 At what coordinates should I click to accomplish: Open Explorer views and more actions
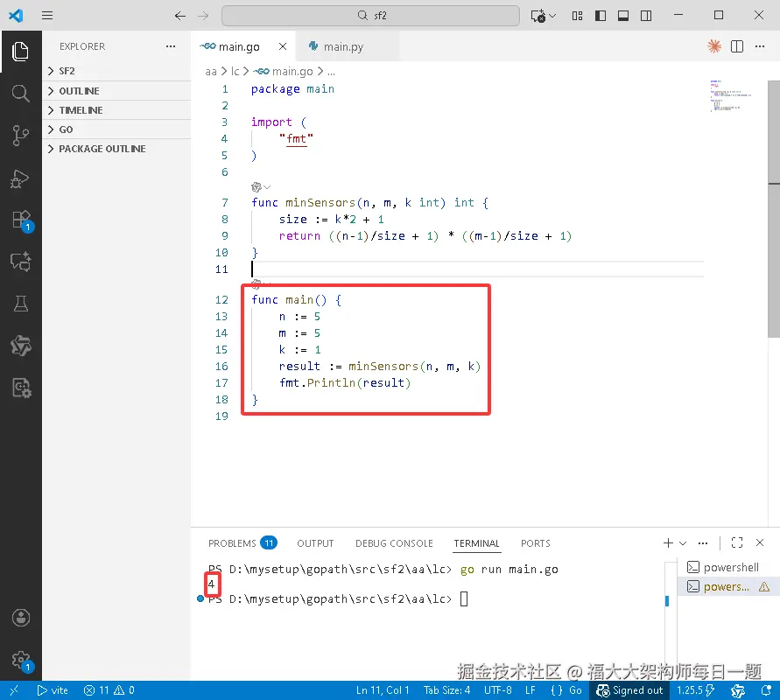point(171,46)
